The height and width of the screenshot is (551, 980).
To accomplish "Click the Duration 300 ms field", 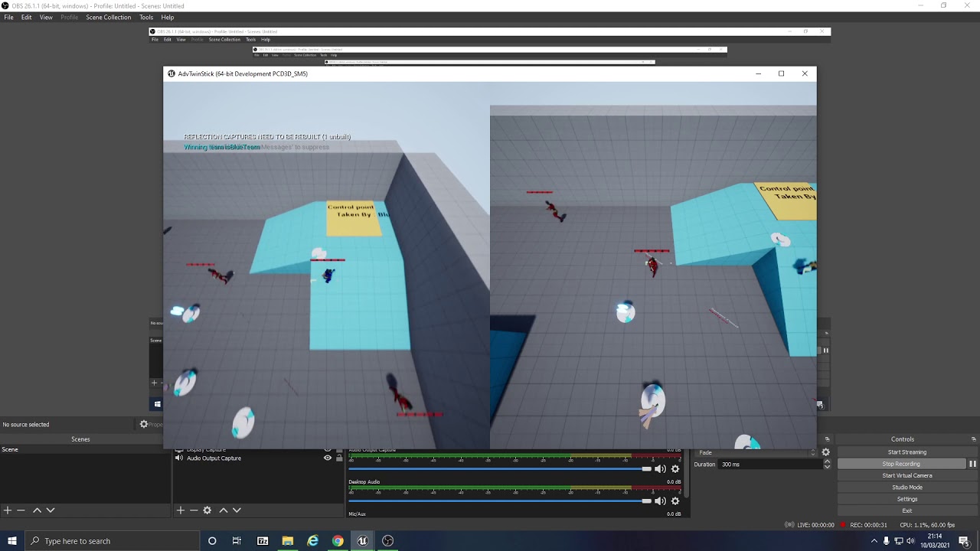I will click(769, 464).
